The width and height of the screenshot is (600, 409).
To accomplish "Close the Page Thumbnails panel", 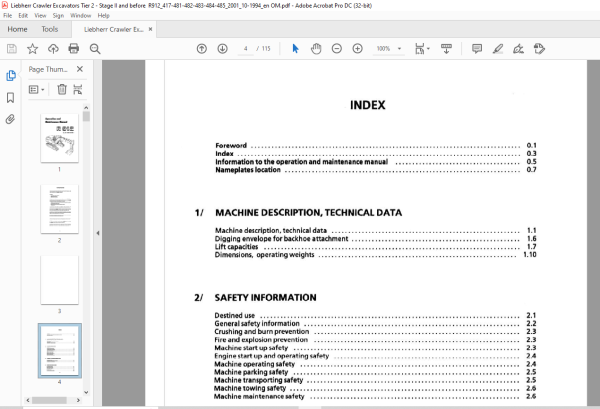I will [80, 69].
